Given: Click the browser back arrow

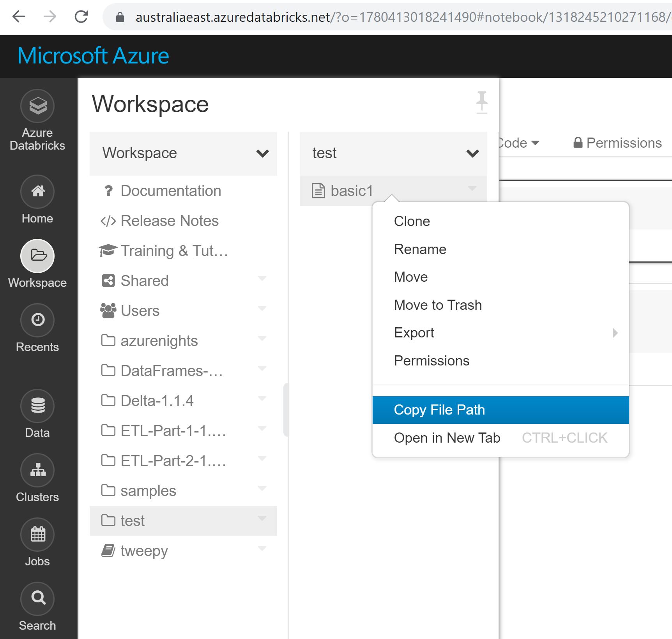Looking at the screenshot, I should pyautogui.click(x=19, y=17).
